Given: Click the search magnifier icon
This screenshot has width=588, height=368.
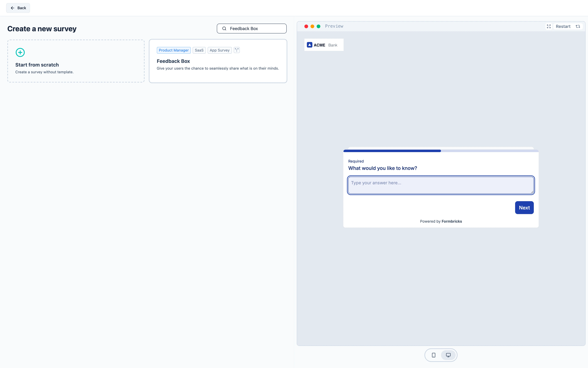Looking at the screenshot, I should 224,29.
